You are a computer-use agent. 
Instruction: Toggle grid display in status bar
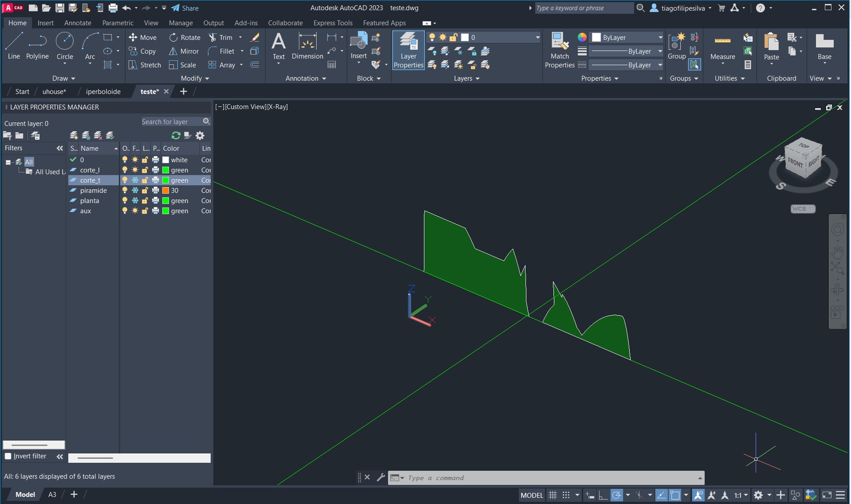[553, 495]
